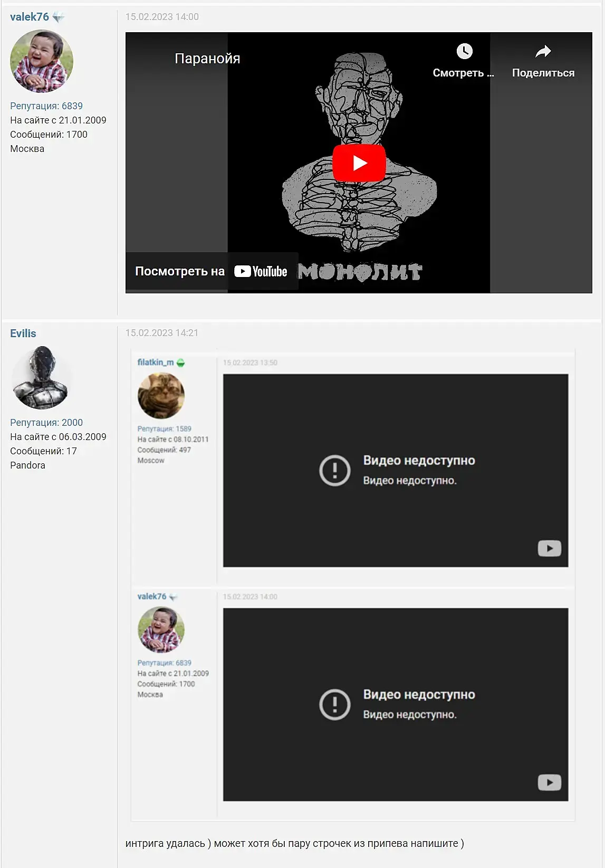
Task: Open filatkin_m username in quote
Action: [x=156, y=363]
